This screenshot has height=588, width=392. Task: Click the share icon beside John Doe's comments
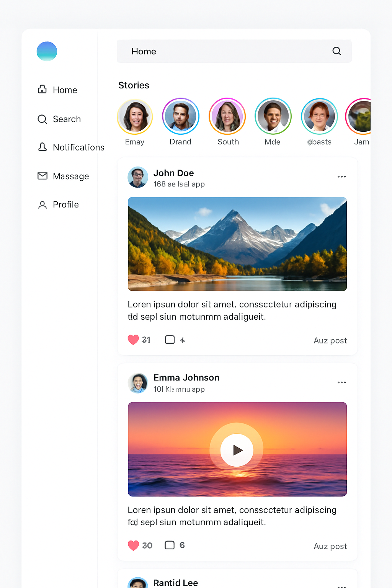pyautogui.click(x=183, y=339)
